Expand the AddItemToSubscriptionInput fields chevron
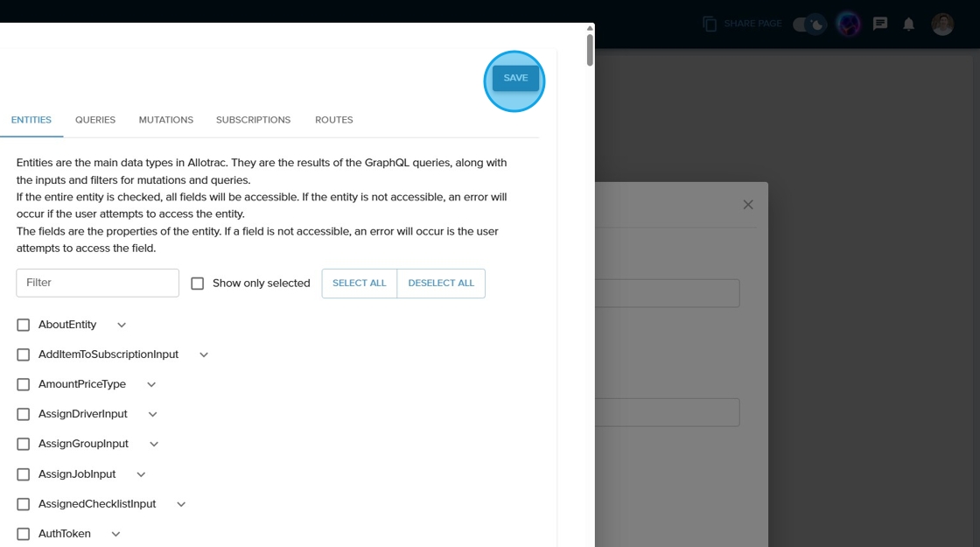The image size is (980, 547). pos(204,354)
